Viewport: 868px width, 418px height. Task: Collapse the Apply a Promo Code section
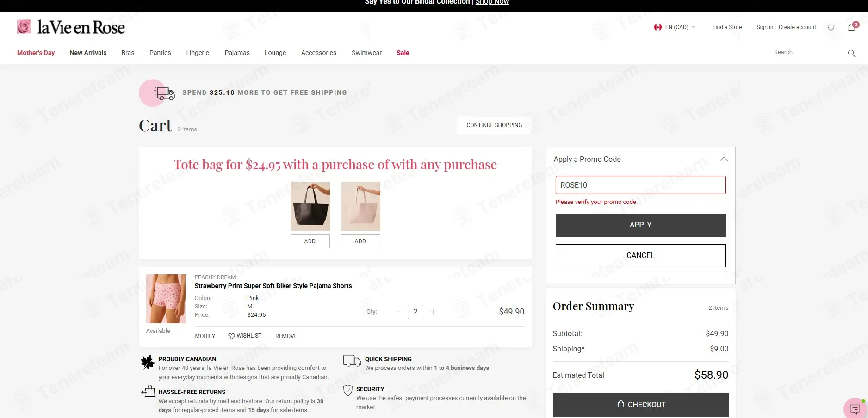(x=724, y=159)
